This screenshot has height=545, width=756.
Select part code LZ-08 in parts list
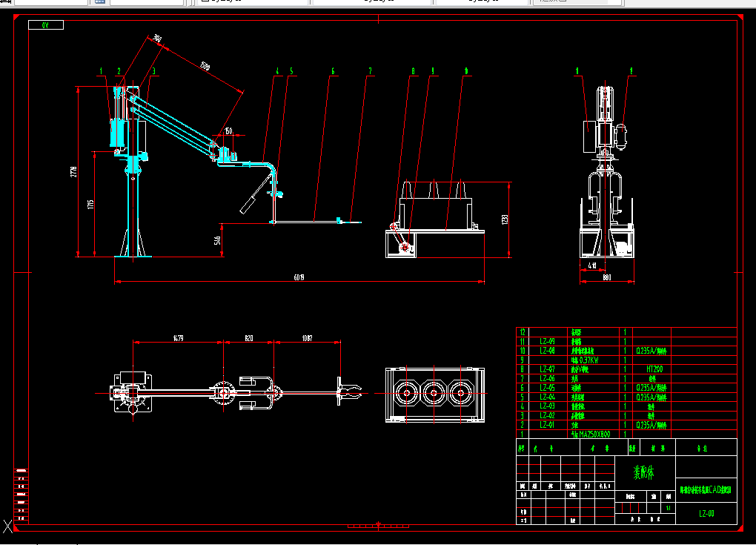point(547,351)
